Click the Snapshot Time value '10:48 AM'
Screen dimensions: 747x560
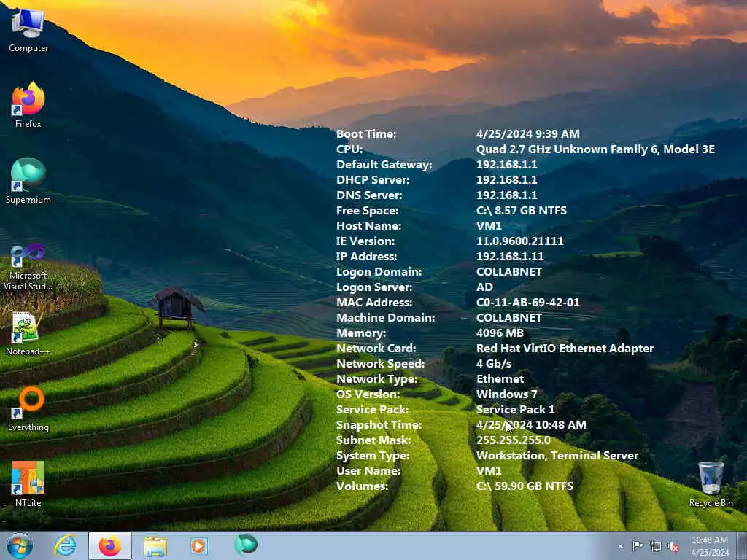(x=561, y=425)
